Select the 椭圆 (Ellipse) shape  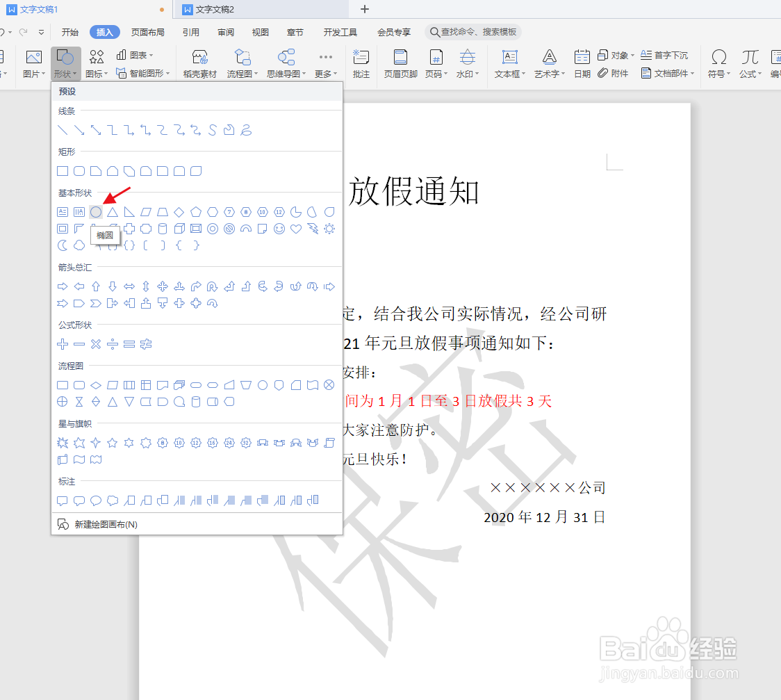coord(95,212)
